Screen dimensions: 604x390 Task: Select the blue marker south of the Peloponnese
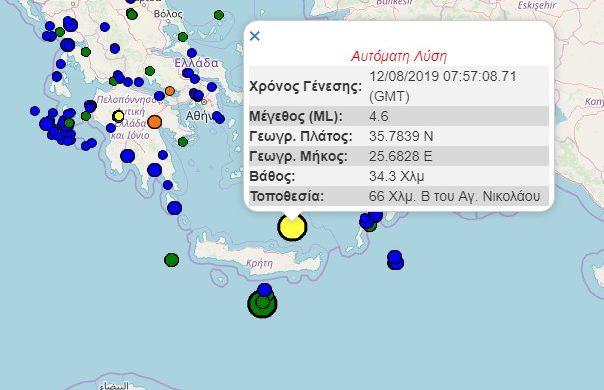174,208
